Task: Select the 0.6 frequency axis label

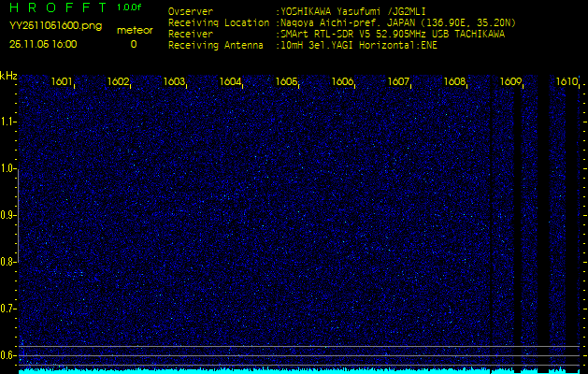Action: 8,354
